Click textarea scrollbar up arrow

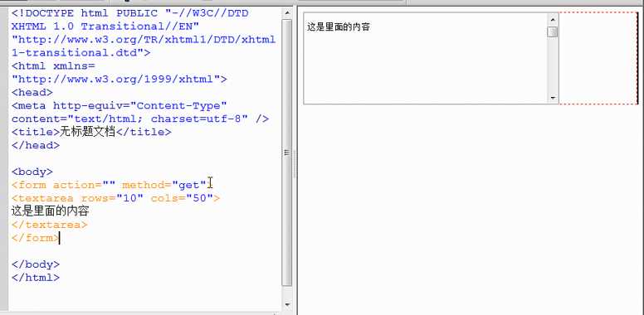tap(553, 19)
